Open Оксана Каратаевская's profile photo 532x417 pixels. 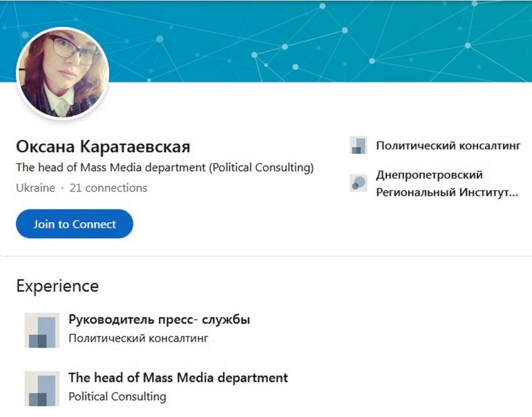point(63,73)
